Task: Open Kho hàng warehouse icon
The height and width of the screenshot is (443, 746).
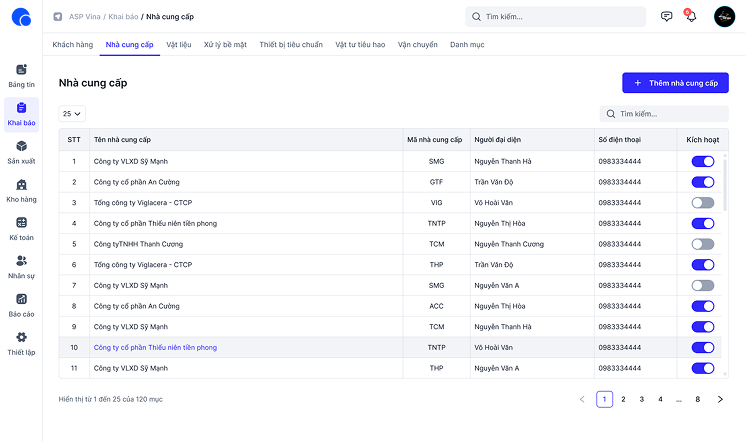Action: tap(21, 190)
